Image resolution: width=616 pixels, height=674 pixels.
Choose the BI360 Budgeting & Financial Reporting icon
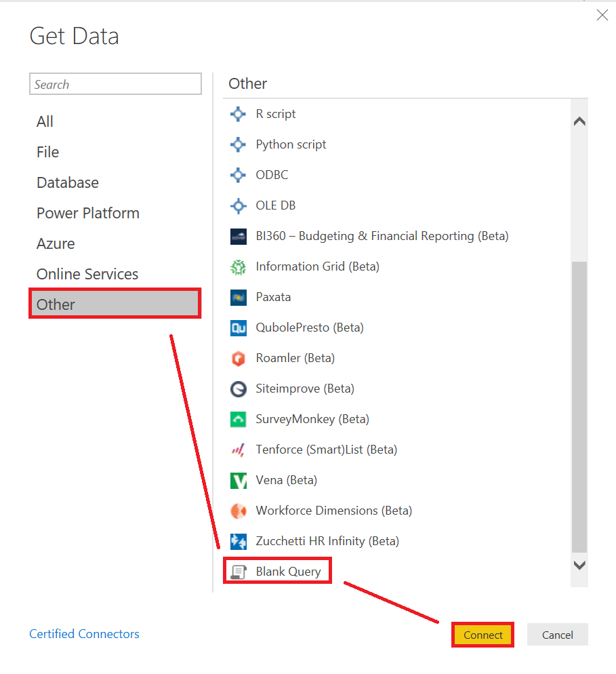(238, 236)
